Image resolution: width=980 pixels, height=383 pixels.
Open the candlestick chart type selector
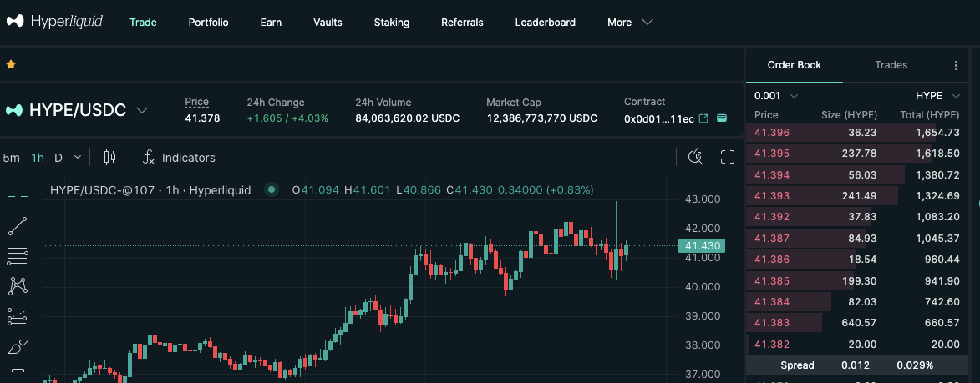[x=109, y=157]
